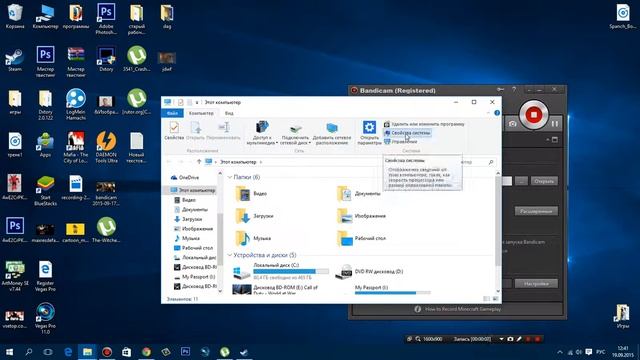Select the Музыка folder in main pane
640x360 pixels.
coord(253,238)
